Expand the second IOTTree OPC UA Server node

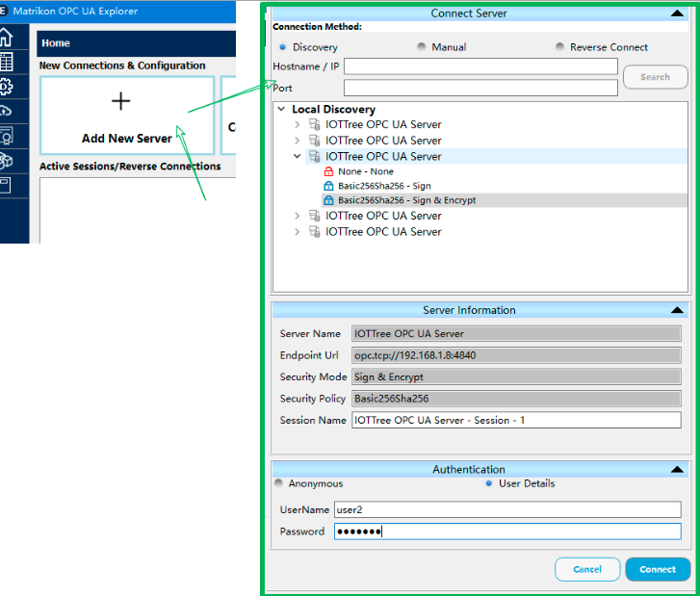[298, 141]
